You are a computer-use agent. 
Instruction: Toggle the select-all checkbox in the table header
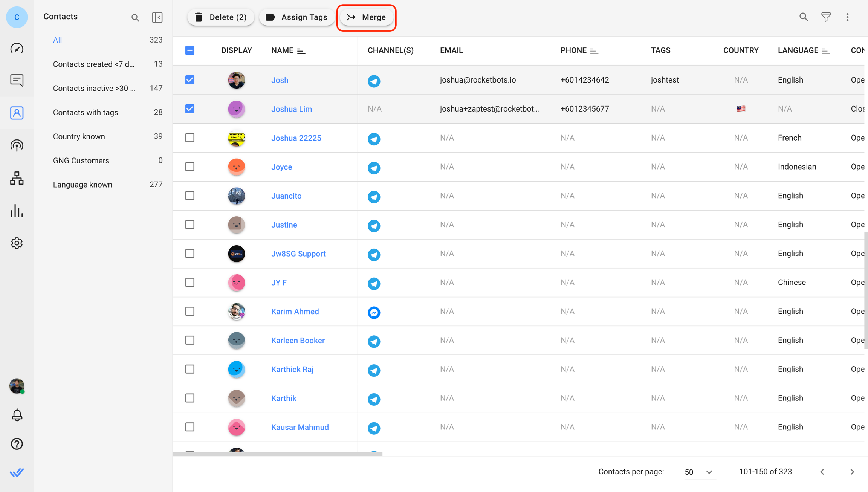click(190, 50)
